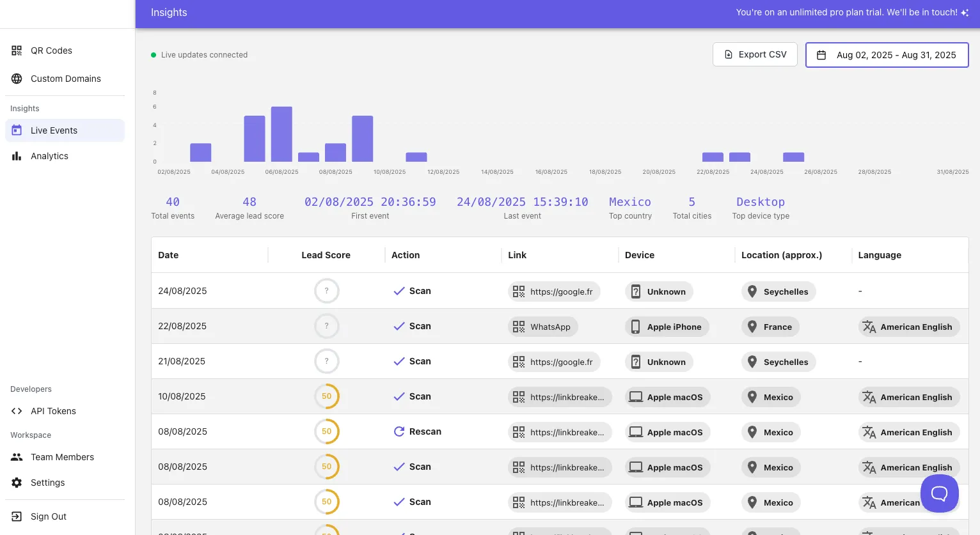Open Custom Domains page
This screenshot has height=535, width=980.
65,79
